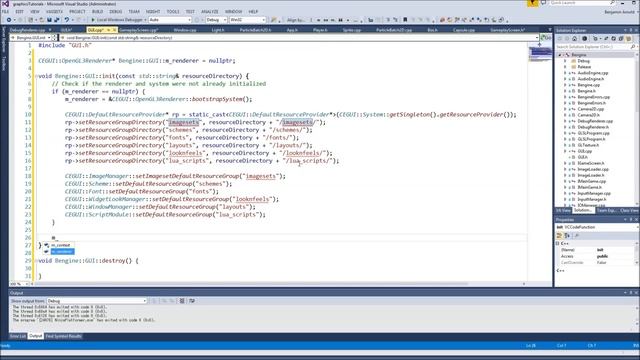
Task: Click the Toggle Word Wrap output icon
Action: pos(191,301)
